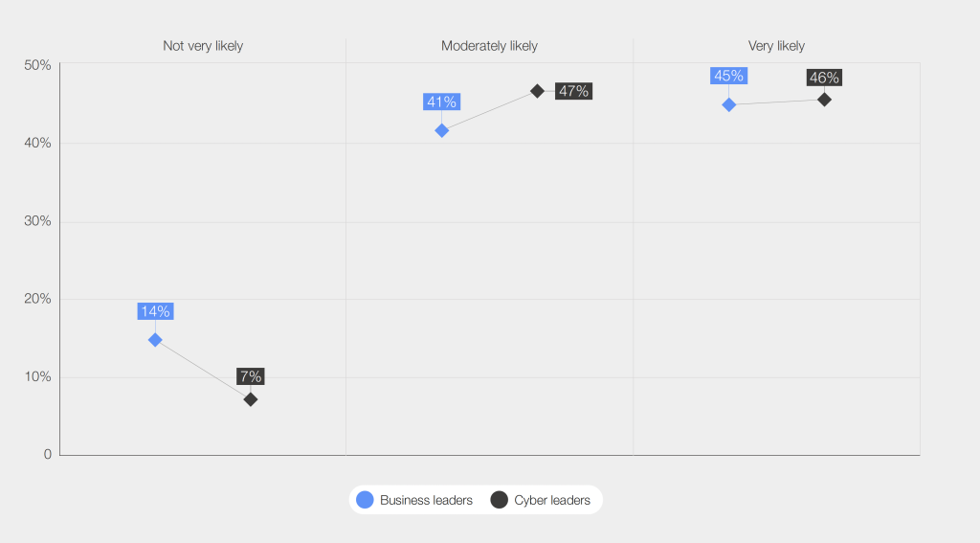Viewport: 980px width, 543px height.
Task: Click blue diamond marker under 45% label
Action: (x=728, y=104)
